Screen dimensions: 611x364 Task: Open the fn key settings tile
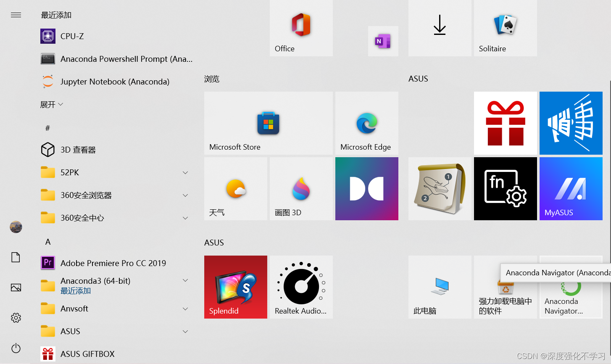tap(506, 189)
